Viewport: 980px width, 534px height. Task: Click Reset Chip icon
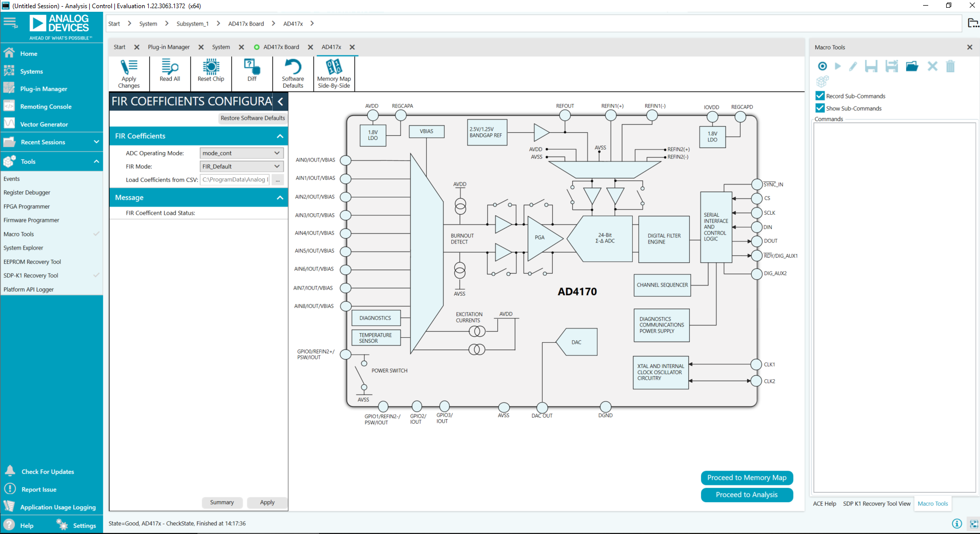pos(211,73)
